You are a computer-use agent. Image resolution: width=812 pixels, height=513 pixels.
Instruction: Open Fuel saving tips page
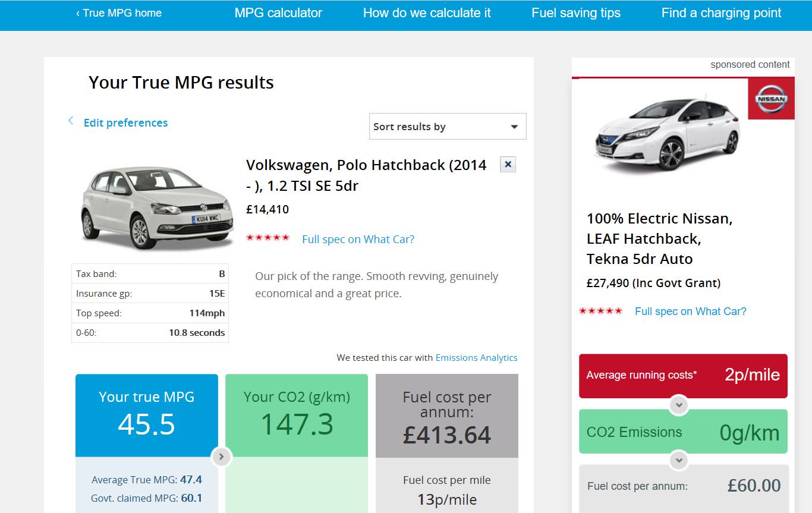pos(576,13)
